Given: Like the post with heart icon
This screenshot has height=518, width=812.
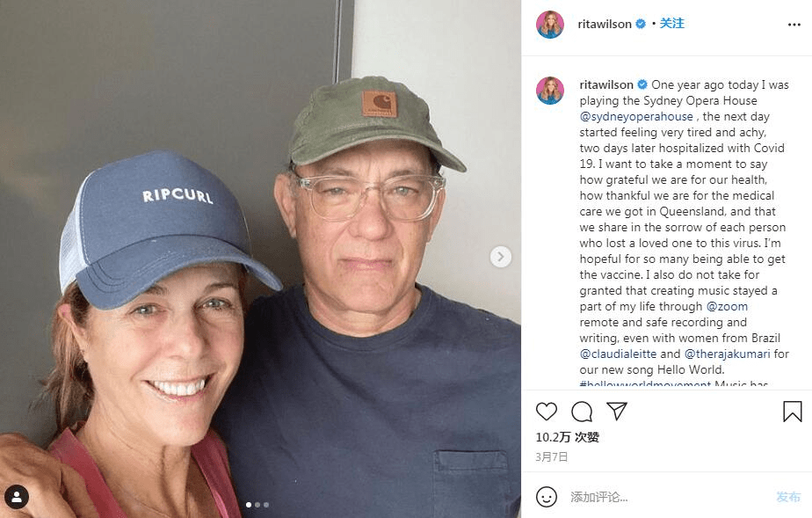Looking at the screenshot, I should 547,412.
